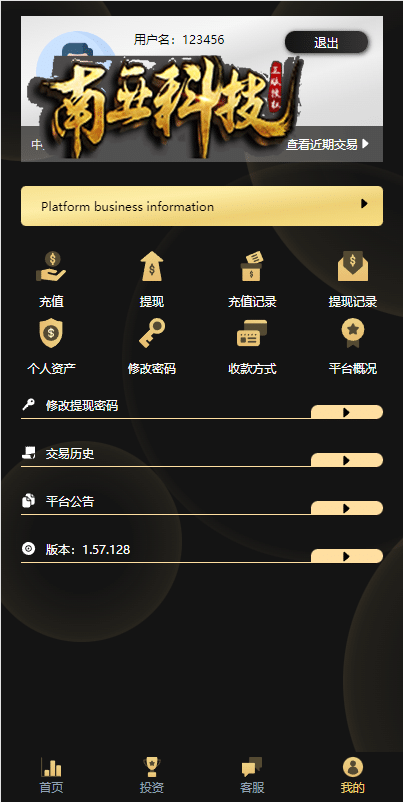Switch to the 首页 home tab
The height and width of the screenshot is (802, 403).
[x=51, y=775]
